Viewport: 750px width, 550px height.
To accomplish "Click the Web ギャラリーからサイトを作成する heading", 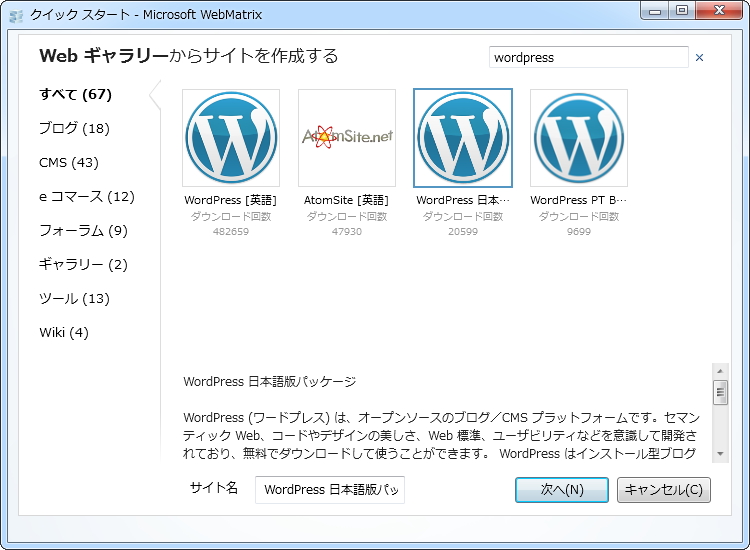I will (x=188, y=56).
